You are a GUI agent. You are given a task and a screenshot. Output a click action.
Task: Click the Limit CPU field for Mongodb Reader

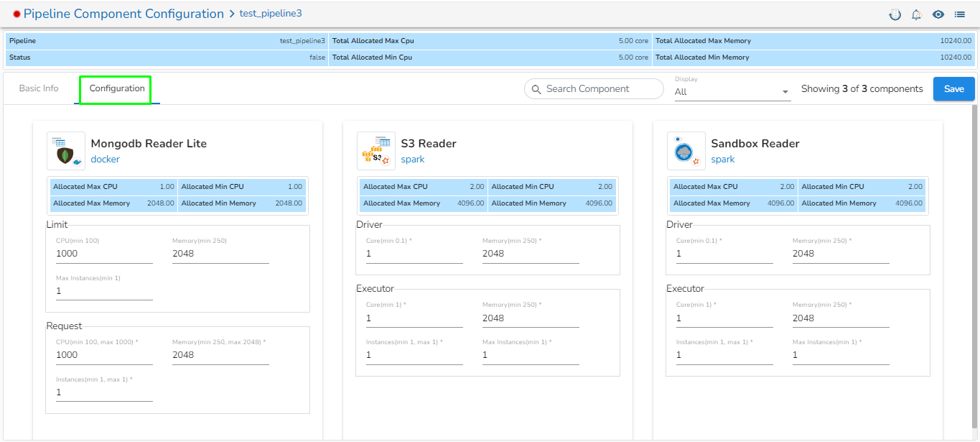[x=104, y=254]
